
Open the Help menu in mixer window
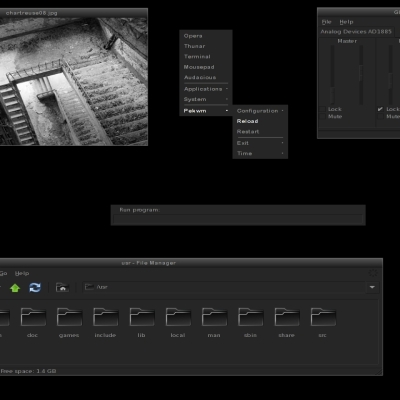(346, 22)
